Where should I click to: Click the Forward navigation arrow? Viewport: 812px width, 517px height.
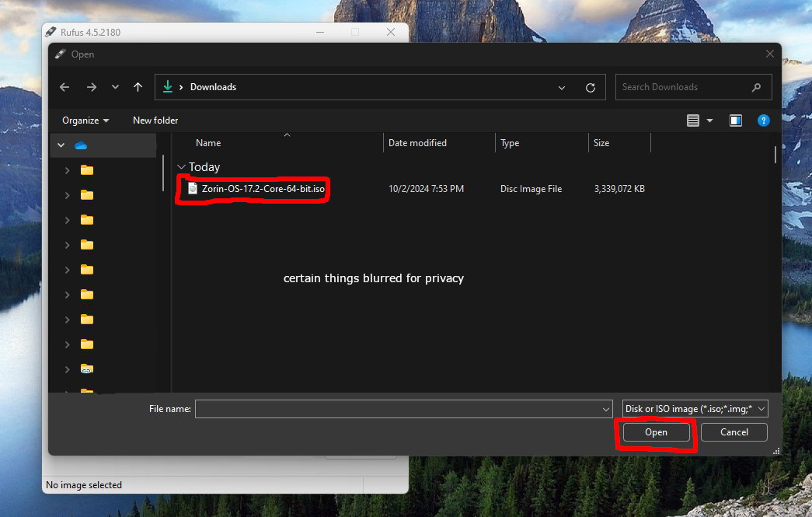coord(92,87)
